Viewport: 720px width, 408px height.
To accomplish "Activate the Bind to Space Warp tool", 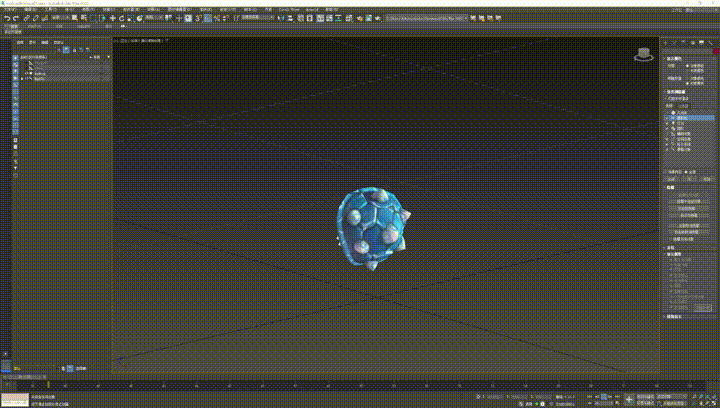I will (45, 18).
